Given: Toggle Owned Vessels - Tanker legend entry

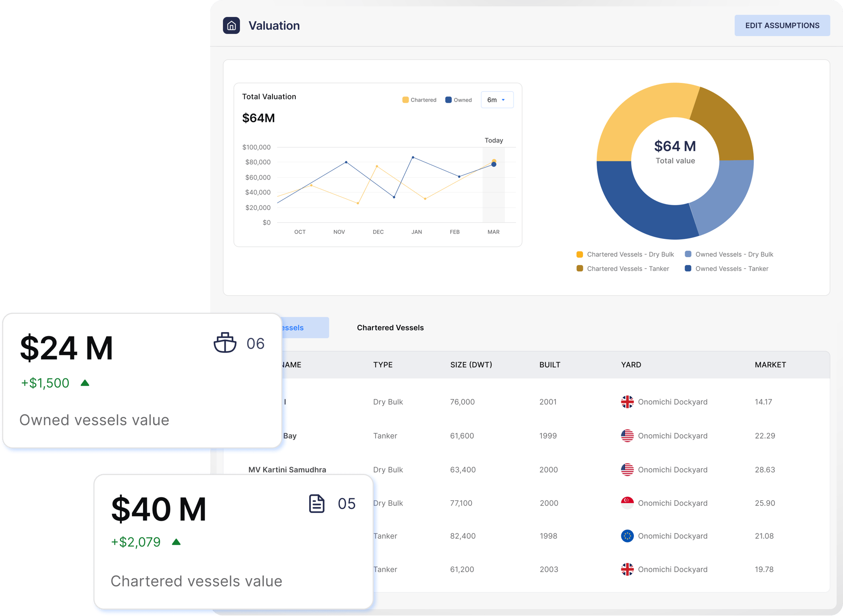Looking at the screenshot, I should (x=727, y=268).
